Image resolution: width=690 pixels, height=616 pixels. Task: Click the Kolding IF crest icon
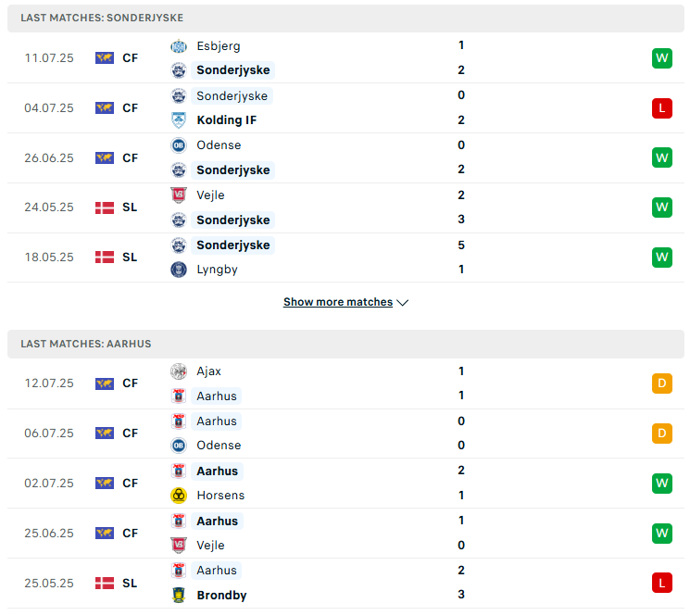[x=179, y=120]
